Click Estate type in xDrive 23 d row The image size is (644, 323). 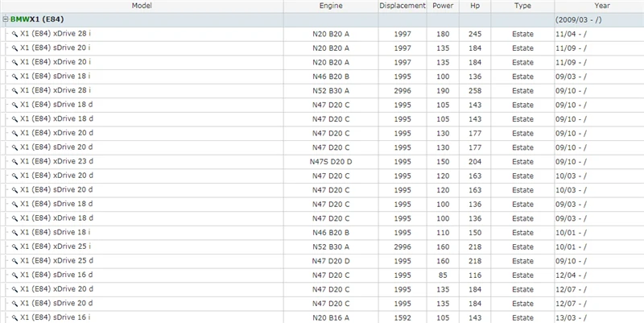coord(522,162)
